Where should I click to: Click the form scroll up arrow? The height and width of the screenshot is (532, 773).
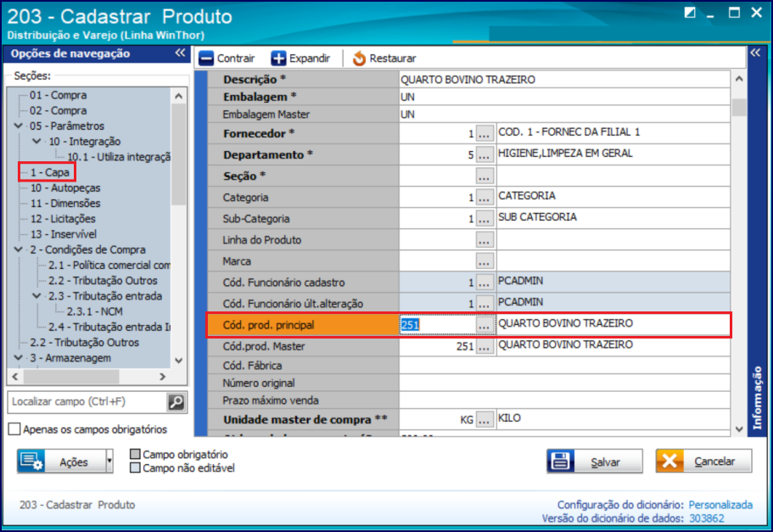[738, 78]
